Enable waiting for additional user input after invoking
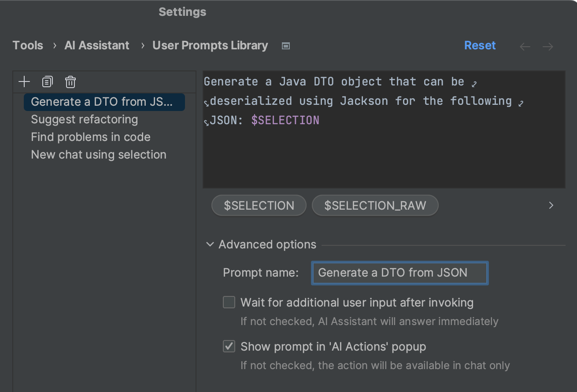577x392 pixels. (229, 302)
